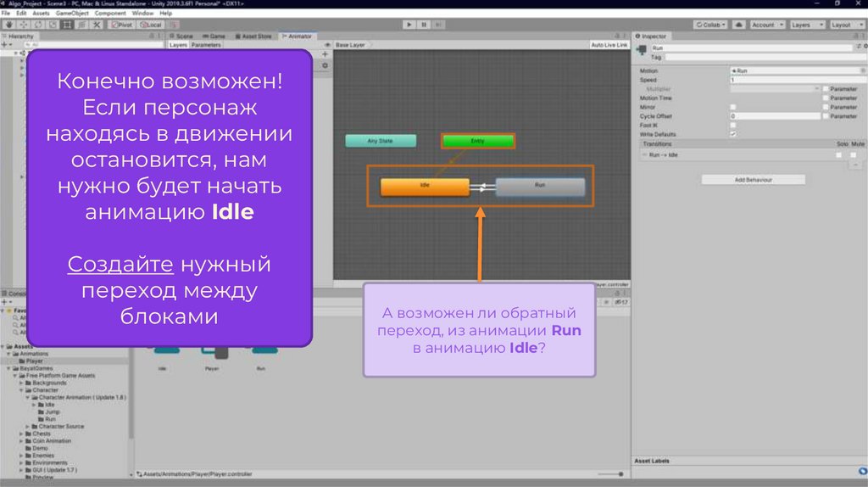Click the plus icon in Animator layers
Image resolution: width=868 pixels, height=487 pixels.
click(325, 53)
